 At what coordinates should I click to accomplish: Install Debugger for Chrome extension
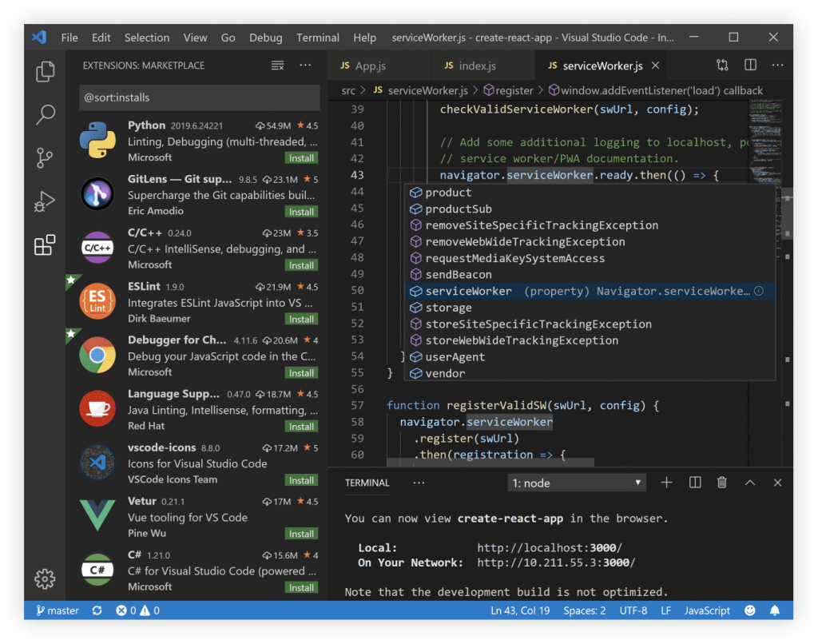tap(301, 373)
